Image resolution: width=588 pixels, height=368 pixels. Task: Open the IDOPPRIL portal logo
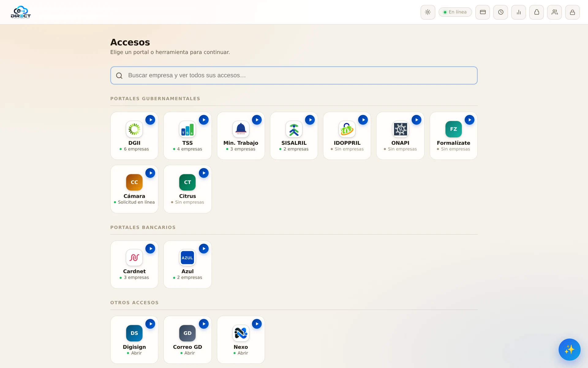click(347, 129)
